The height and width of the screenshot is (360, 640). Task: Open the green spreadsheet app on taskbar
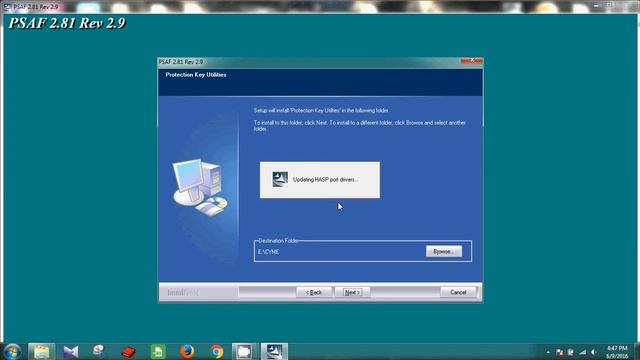click(x=158, y=351)
